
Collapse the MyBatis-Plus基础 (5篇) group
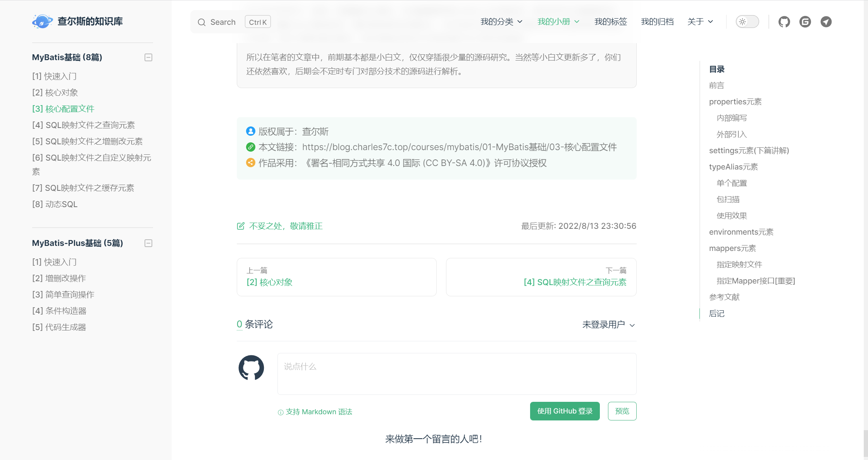coord(148,243)
